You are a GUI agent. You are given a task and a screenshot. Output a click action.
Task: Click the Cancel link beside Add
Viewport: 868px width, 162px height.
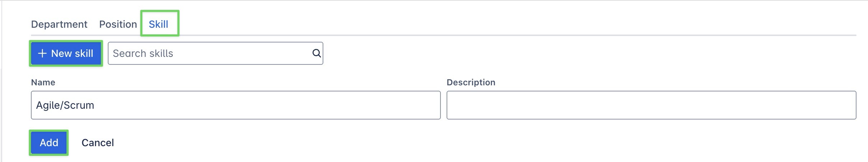click(97, 143)
